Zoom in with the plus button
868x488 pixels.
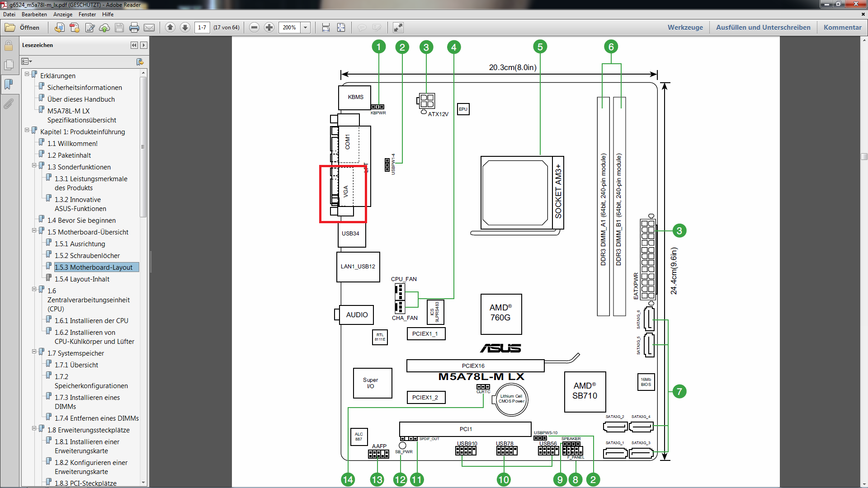(269, 28)
